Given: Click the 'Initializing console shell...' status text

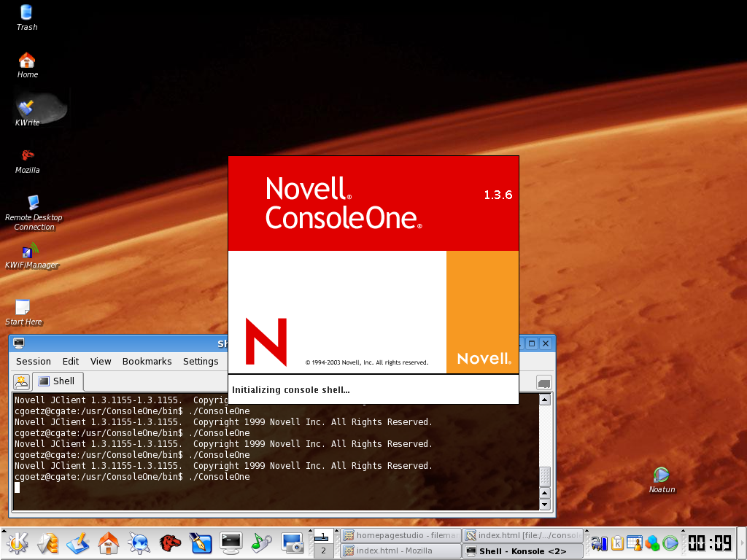Looking at the screenshot, I should 290,390.
